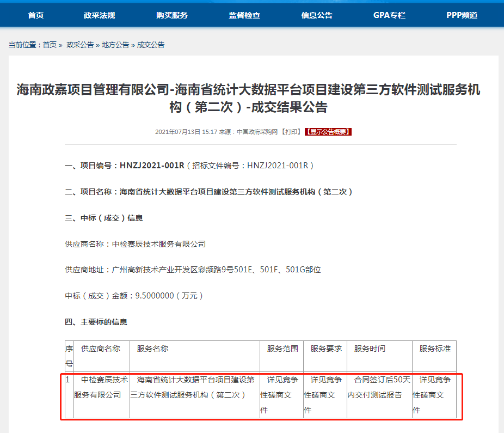Screen dimensions: 504x433
Task: Click the 服务范围 table header
Action: tap(281, 356)
